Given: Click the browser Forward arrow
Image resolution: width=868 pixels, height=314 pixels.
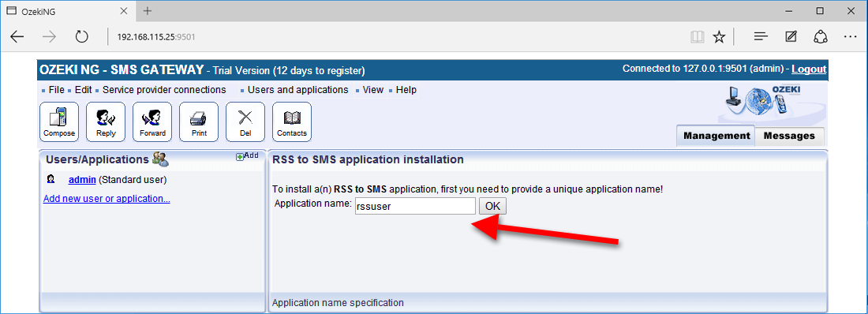Looking at the screenshot, I should pos(50,37).
